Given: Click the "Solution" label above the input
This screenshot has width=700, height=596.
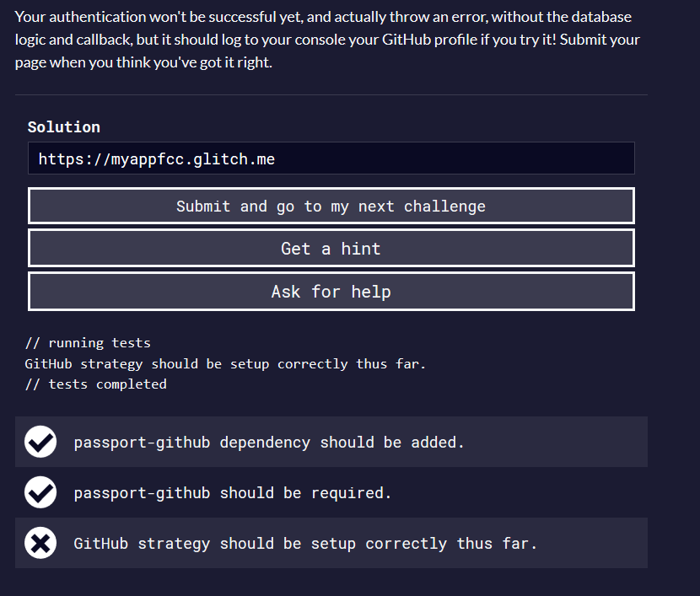Looking at the screenshot, I should [64, 127].
